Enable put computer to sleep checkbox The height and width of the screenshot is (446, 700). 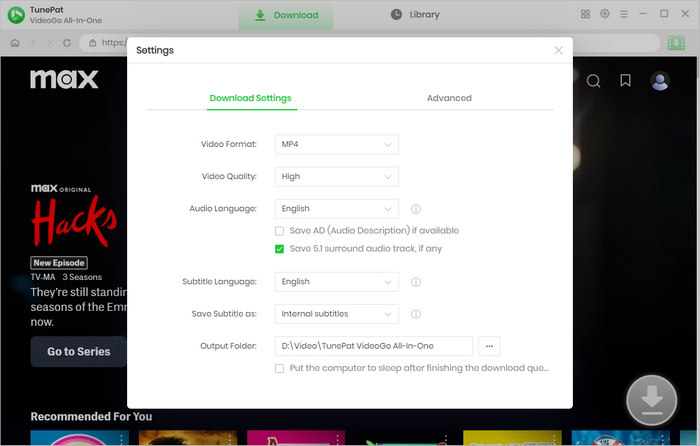tap(279, 368)
